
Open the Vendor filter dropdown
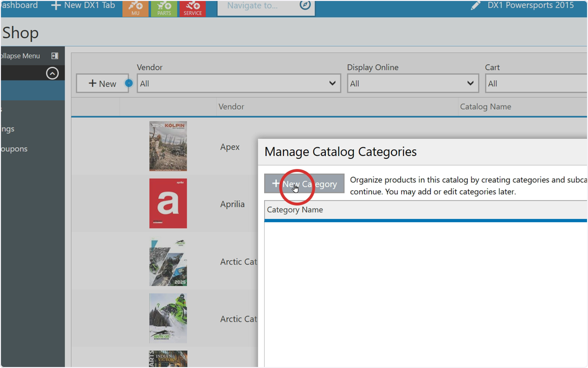(x=239, y=83)
